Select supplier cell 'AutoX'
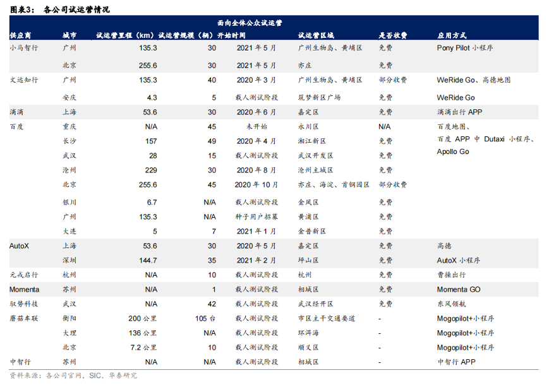This screenshot has width=549, height=392. point(19,246)
